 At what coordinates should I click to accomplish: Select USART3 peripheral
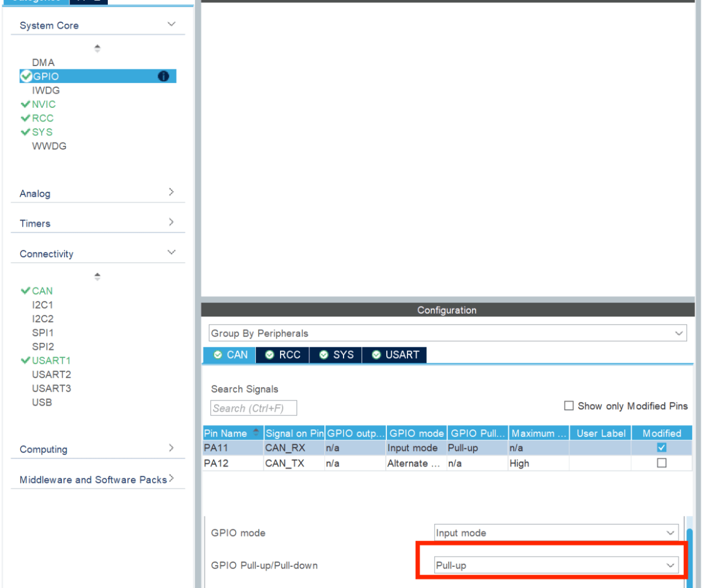pos(52,388)
